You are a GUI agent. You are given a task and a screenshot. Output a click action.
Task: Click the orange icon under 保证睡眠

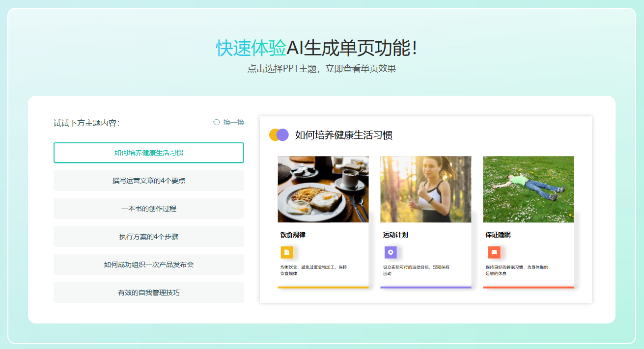point(494,252)
